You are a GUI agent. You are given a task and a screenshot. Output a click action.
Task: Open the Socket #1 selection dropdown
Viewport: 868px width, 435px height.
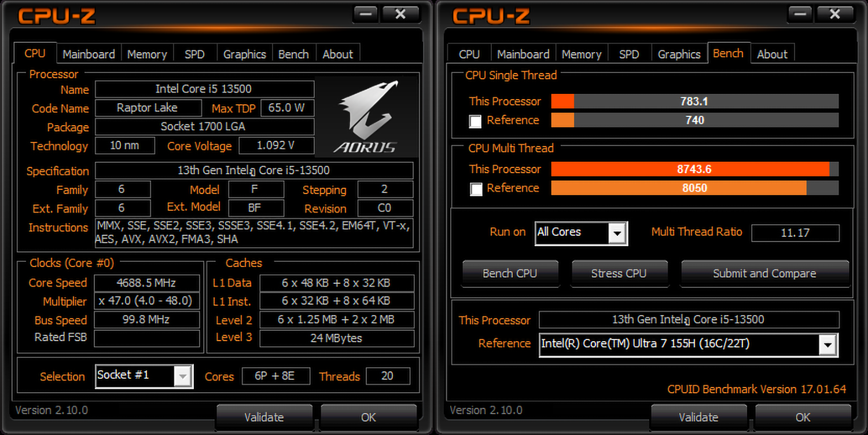pyautogui.click(x=182, y=376)
